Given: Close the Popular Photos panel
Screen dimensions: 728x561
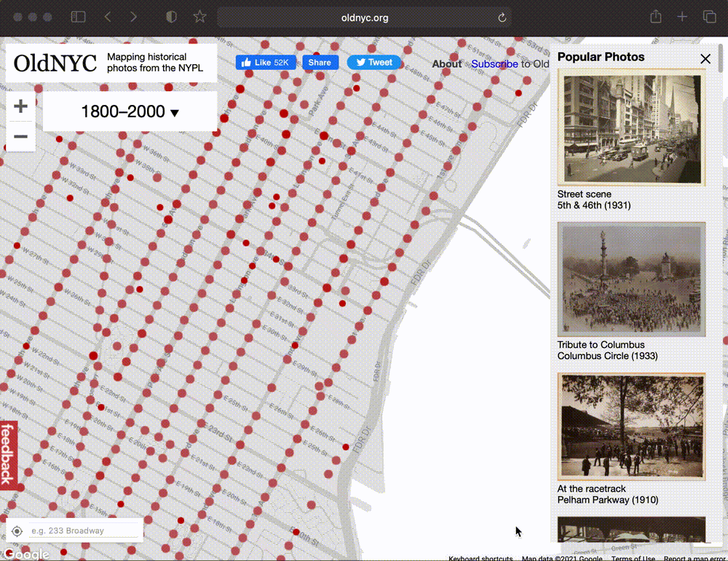Looking at the screenshot, I should pos(705,58).
